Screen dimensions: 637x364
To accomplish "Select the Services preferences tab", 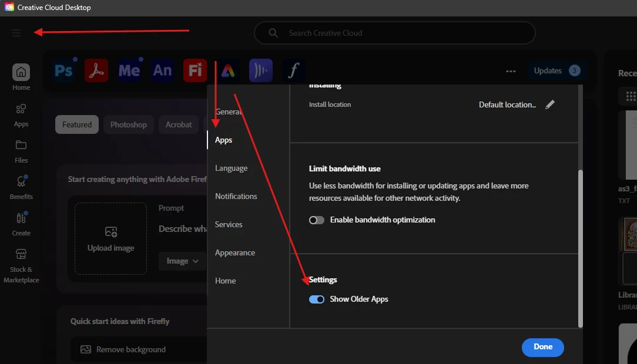I will 229,224.
